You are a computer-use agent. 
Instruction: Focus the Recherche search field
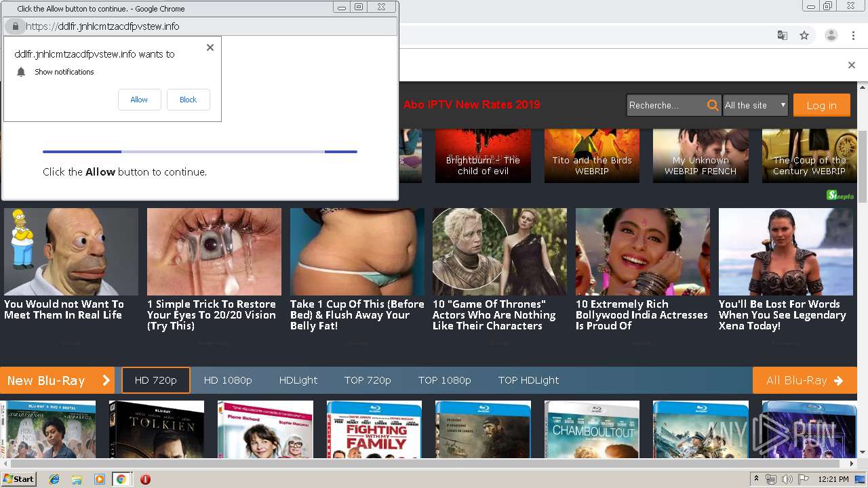tap(667, 105)
